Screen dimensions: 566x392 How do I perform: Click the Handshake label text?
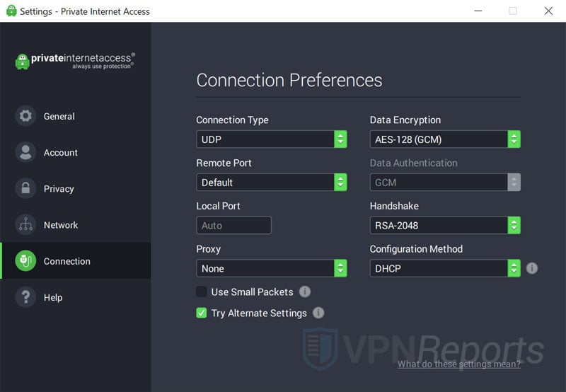click(394, 206)
